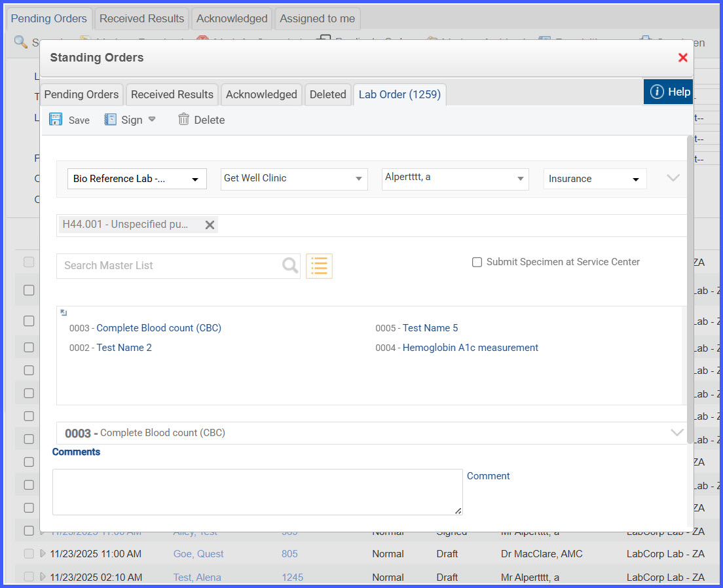723x588 pixels.
Task: Click the Sign notebook icon
Action: point(110,119)
